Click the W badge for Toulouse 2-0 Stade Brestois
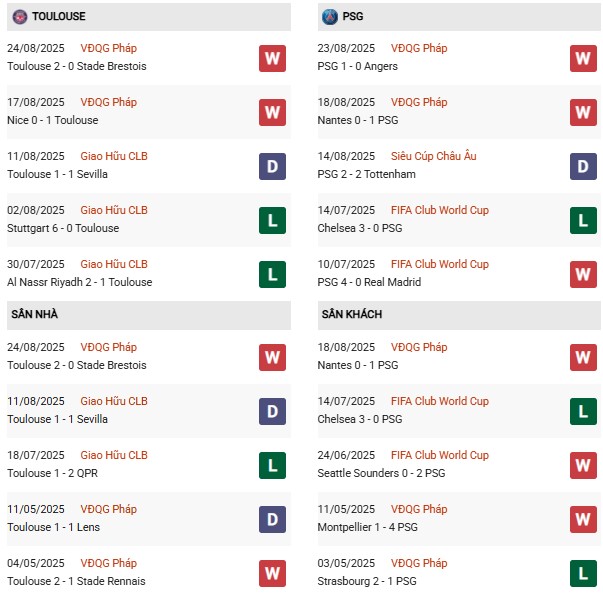The image size is (603, 597). click(272, 58)
